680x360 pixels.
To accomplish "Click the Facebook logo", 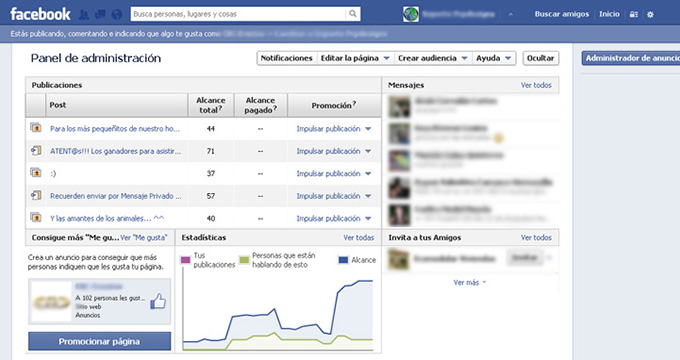I will [x=40, y=14].
